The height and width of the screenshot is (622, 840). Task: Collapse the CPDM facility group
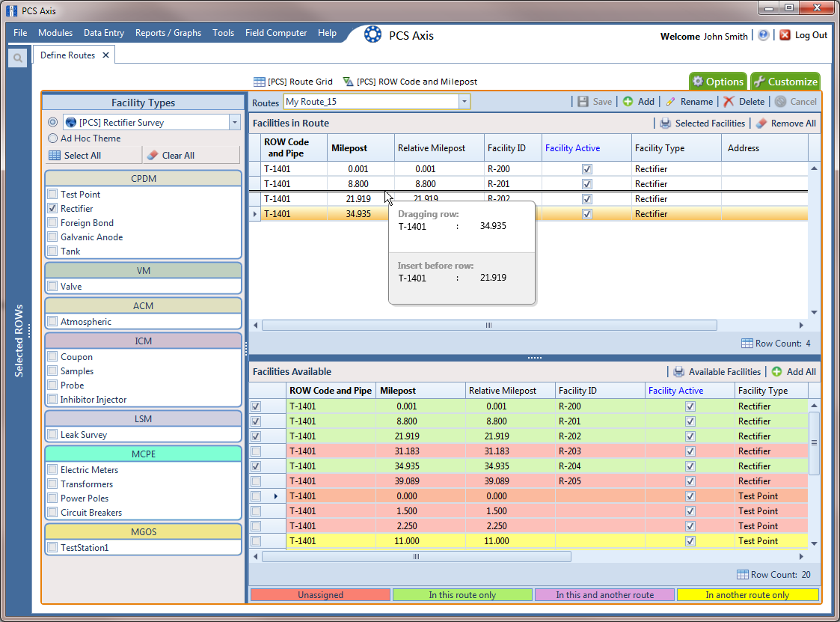[x=144, y=179]
